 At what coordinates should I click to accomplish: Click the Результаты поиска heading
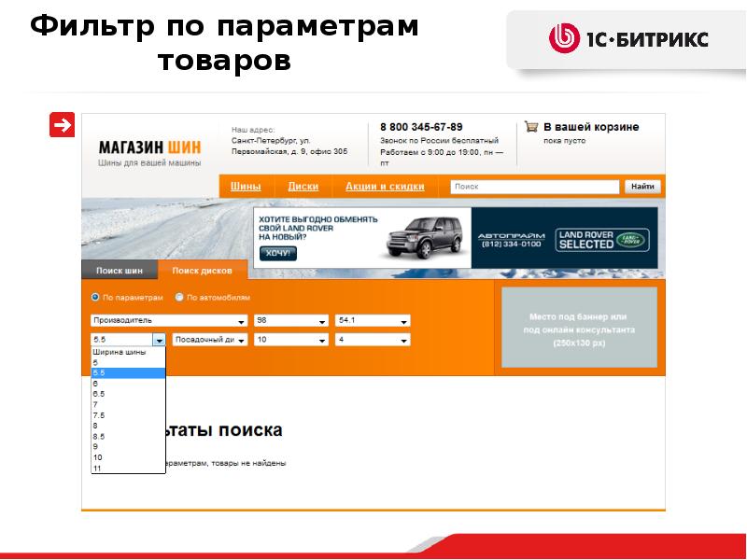tap(224, 429)
